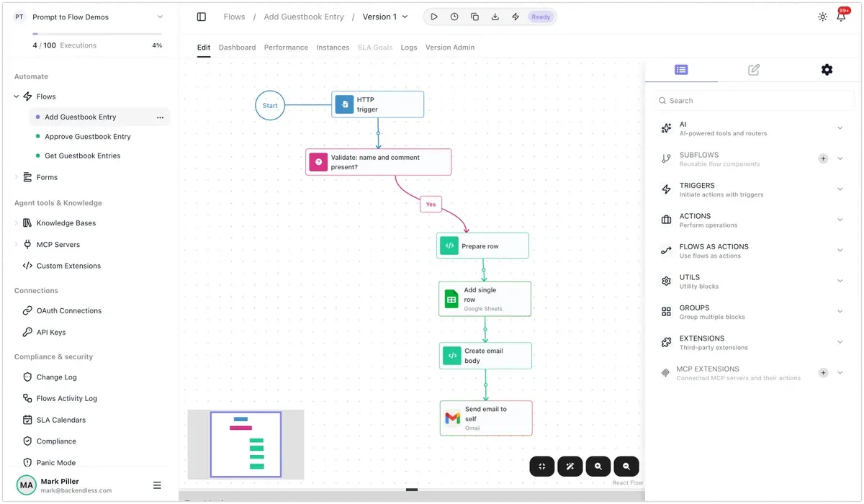Open the Version Admin tab
Screen dimensions: 864x504
point(450,48)
